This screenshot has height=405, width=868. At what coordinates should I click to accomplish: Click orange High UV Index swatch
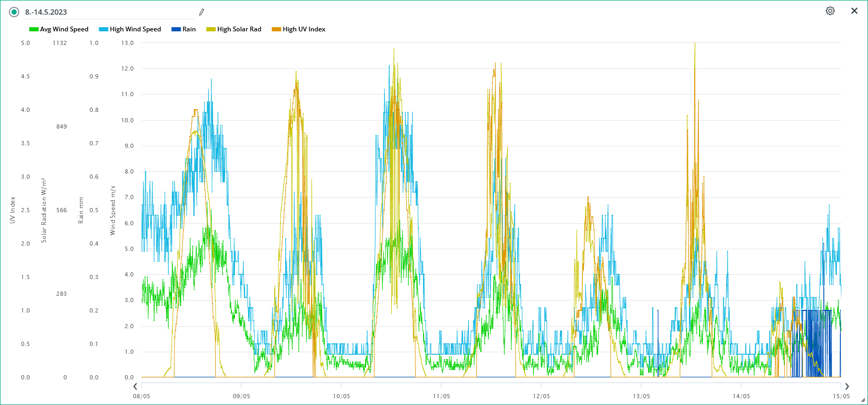click(276, 29)
